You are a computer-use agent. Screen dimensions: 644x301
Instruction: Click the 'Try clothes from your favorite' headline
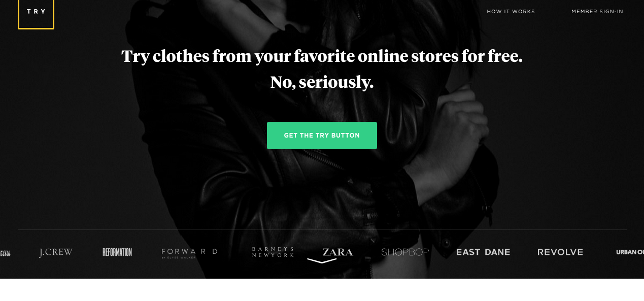pyautogui.click(x=322, y=56)
